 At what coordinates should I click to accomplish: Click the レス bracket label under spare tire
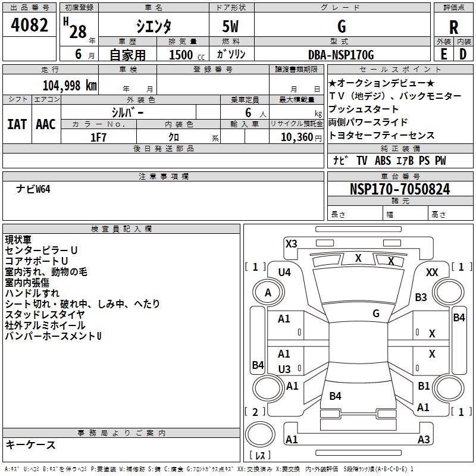coord(261,456)
